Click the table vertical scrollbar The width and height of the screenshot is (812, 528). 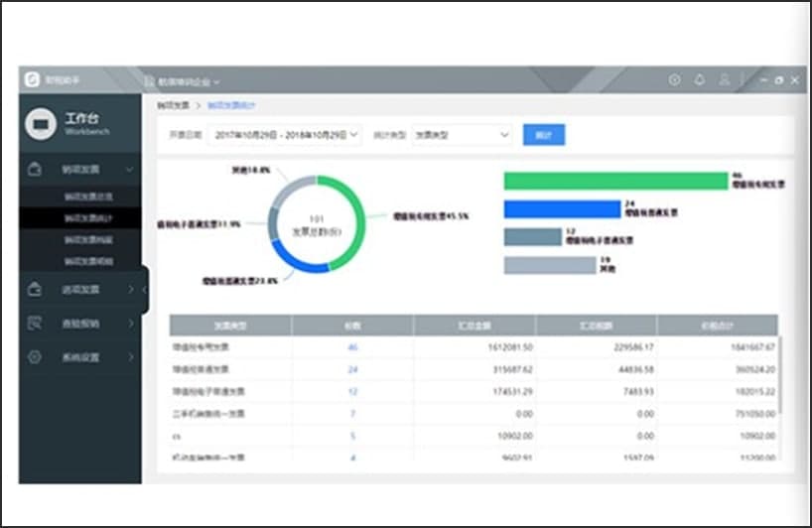tap(779, 375)
